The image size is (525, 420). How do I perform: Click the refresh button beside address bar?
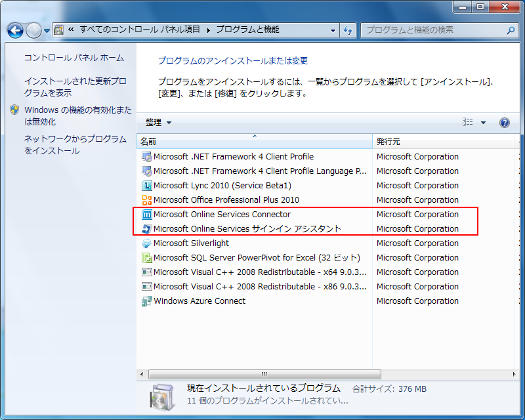pyautogui.click(x=348, y=30)
